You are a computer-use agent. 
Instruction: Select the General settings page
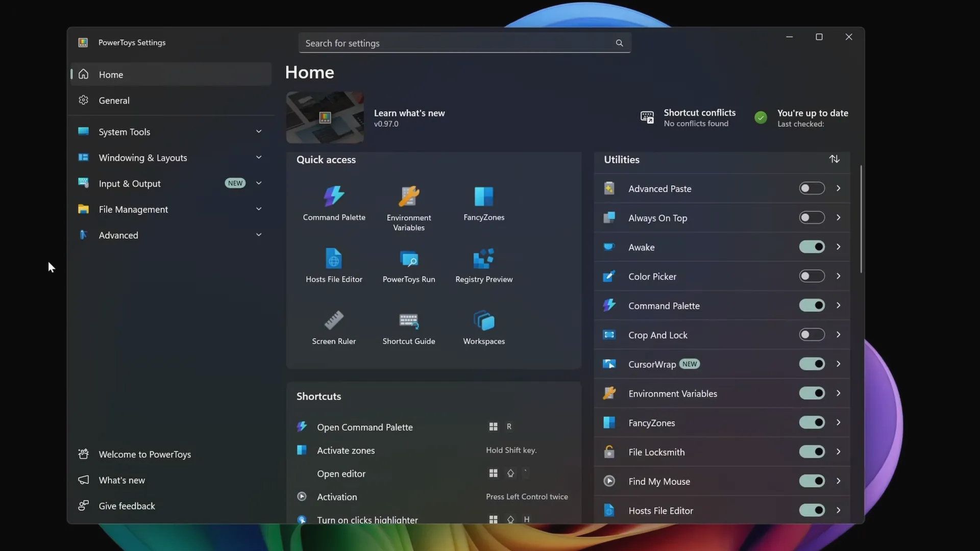tap(114, 100)
